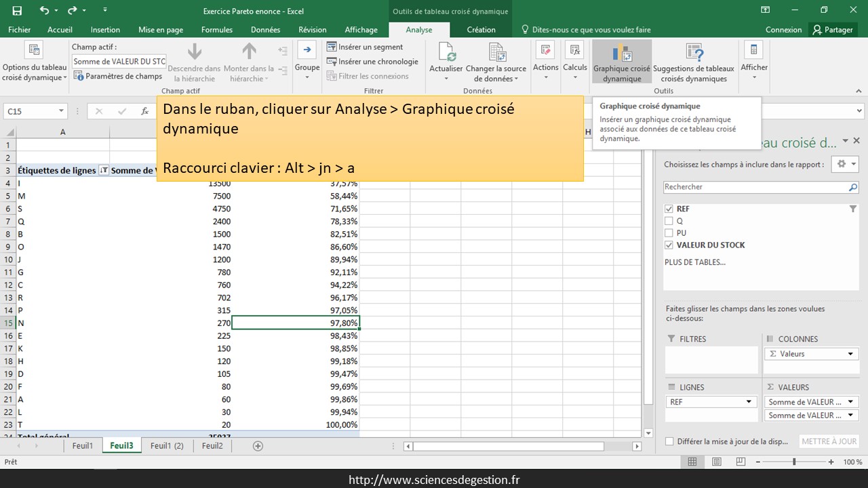Enable the PU field checkbox
This screenshot has height=488, width=868.
(x=669, y=233)
